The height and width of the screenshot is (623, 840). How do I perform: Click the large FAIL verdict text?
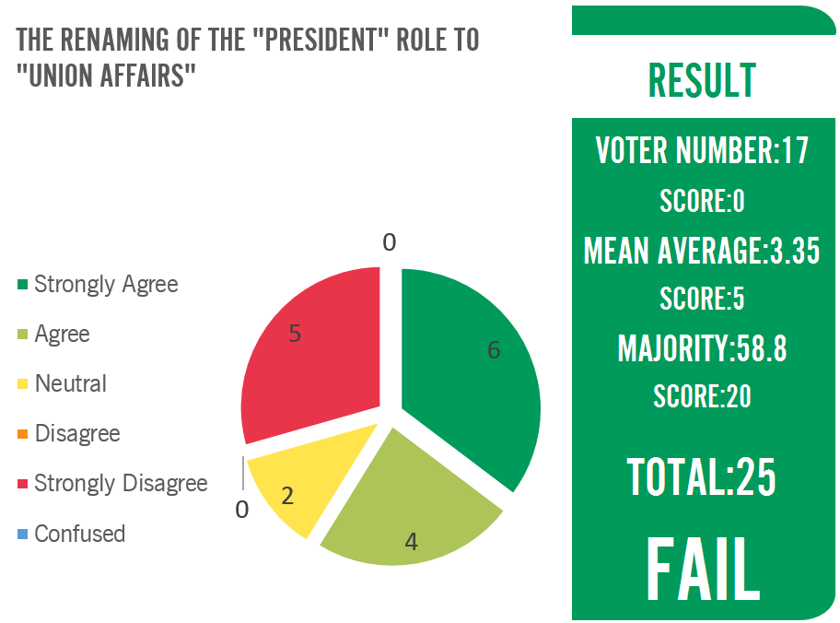(x=702, y=566)
